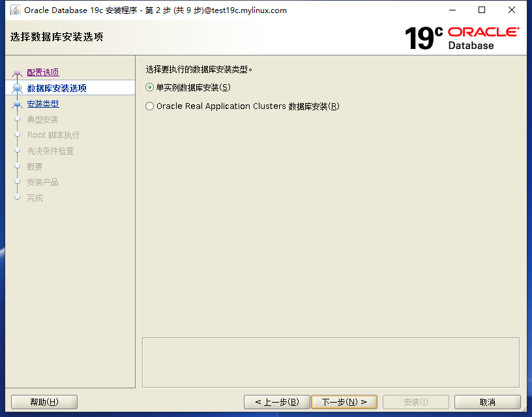Click the 典型安装 step text

43,119
